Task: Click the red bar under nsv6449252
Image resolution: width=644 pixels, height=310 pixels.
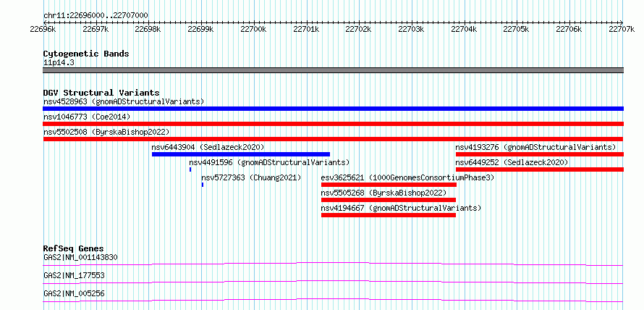Action: (x=540, y=169)
